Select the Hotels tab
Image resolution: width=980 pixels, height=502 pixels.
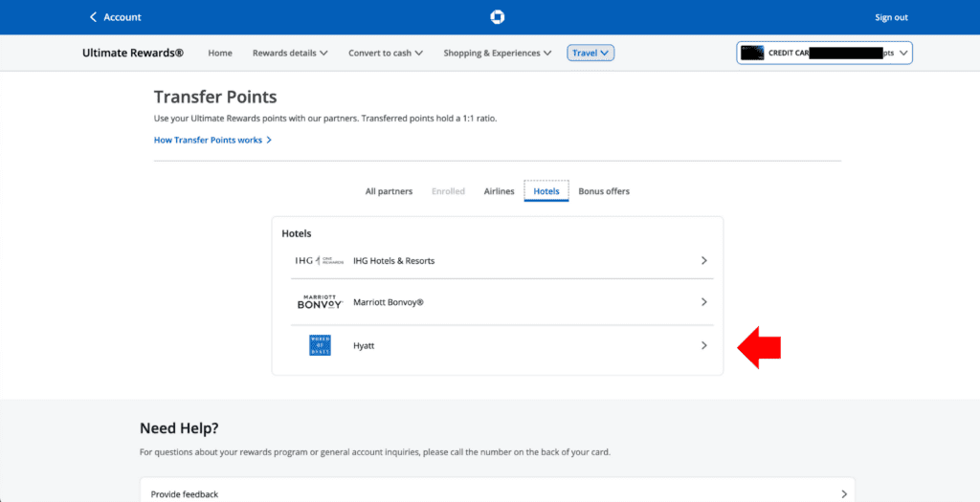(546, 191)
